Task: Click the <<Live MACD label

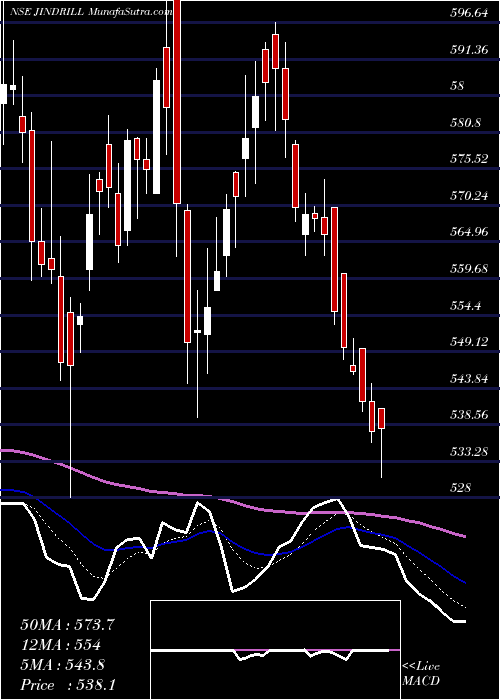Action: 421,674
